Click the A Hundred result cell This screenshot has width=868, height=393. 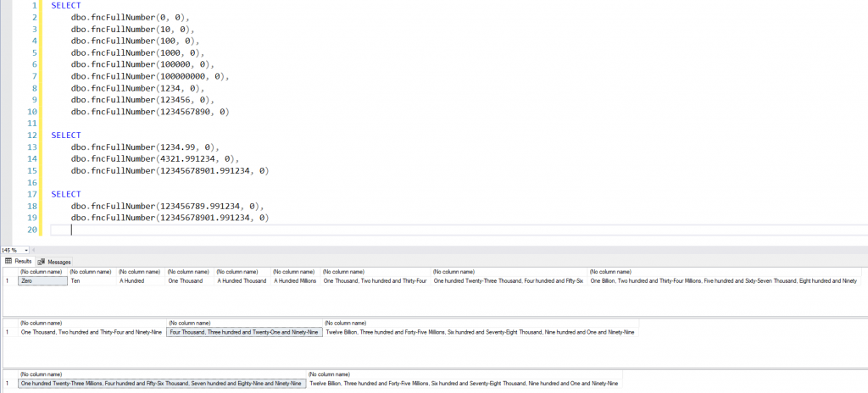click(x=142, y=281)
